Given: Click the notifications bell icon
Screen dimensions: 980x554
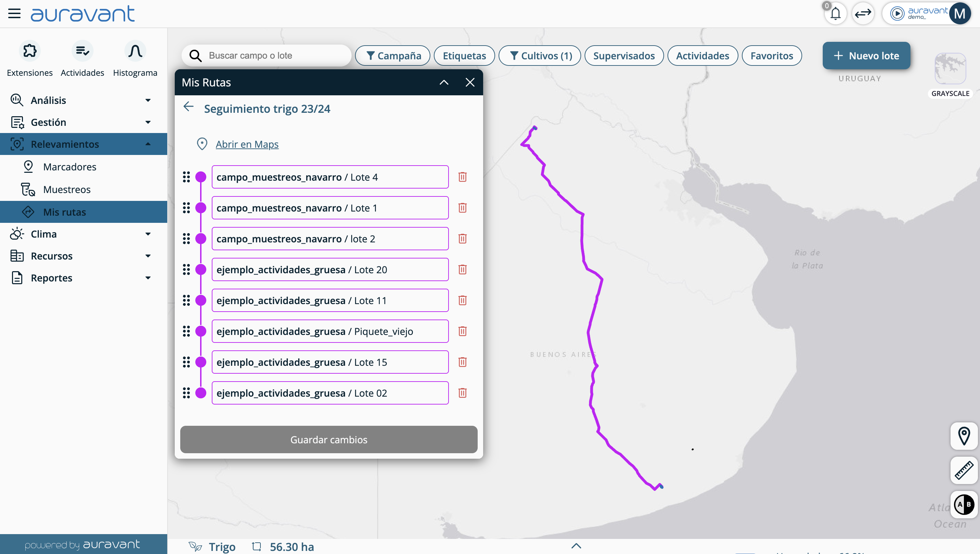Looking at the screenshot, I should [835, 14].
